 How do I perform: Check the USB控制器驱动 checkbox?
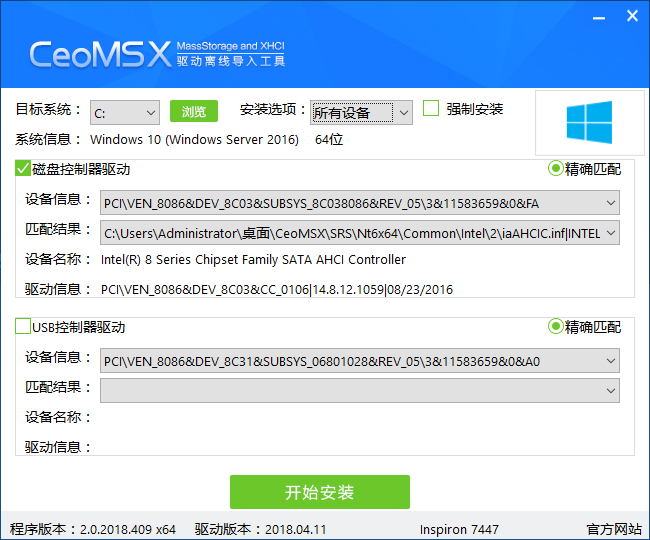point(23,326)
